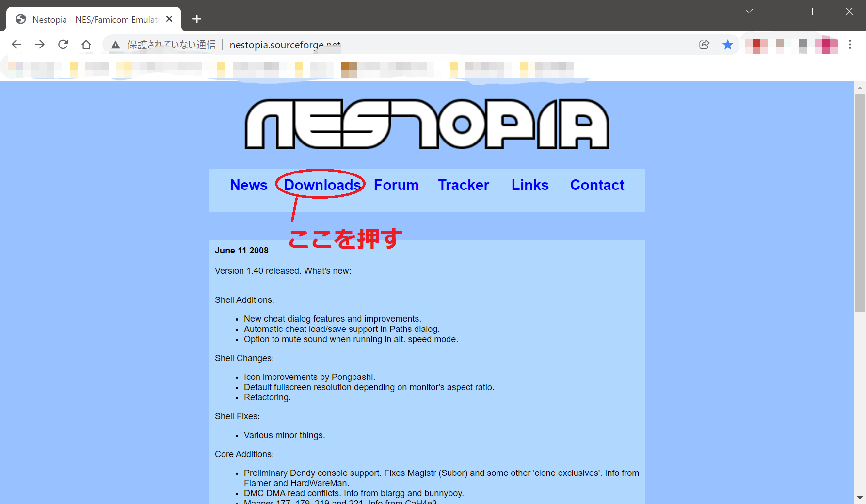The height and width of the screenshot is (504, 866).
Task: Click the "Shell Fixes:" heading
Action: tap(237, 416)
